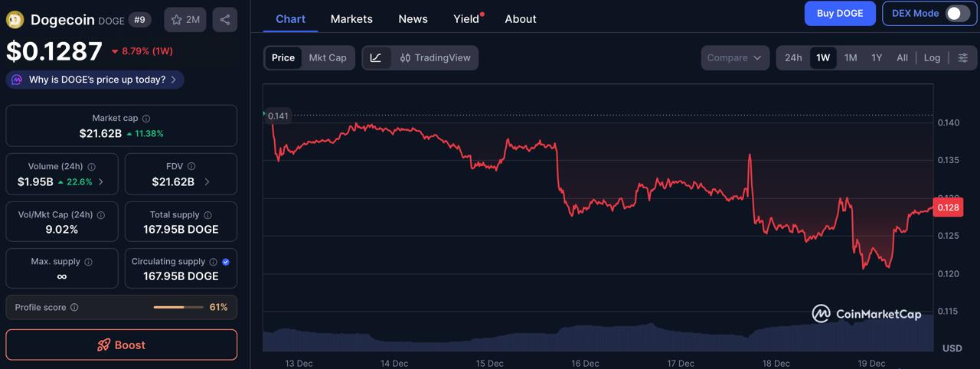
Task: Expand Volume (24h) details chevron
Action: [x=102, y=182]
